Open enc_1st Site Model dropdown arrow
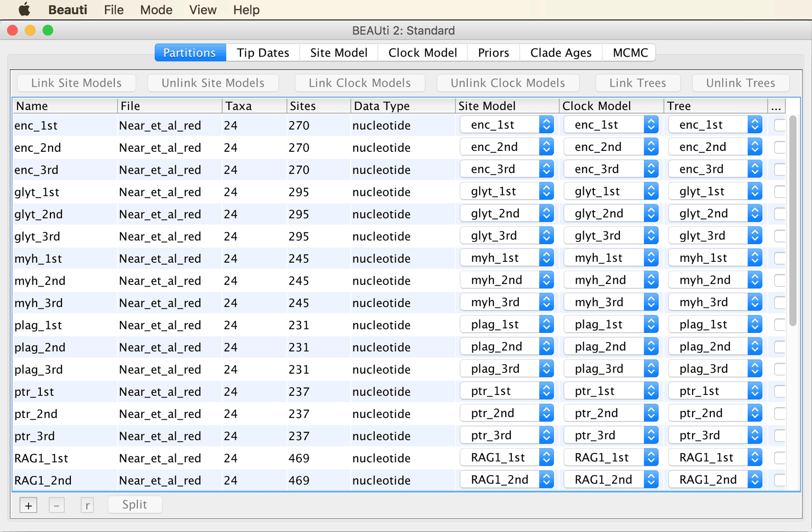 (547, 125)
